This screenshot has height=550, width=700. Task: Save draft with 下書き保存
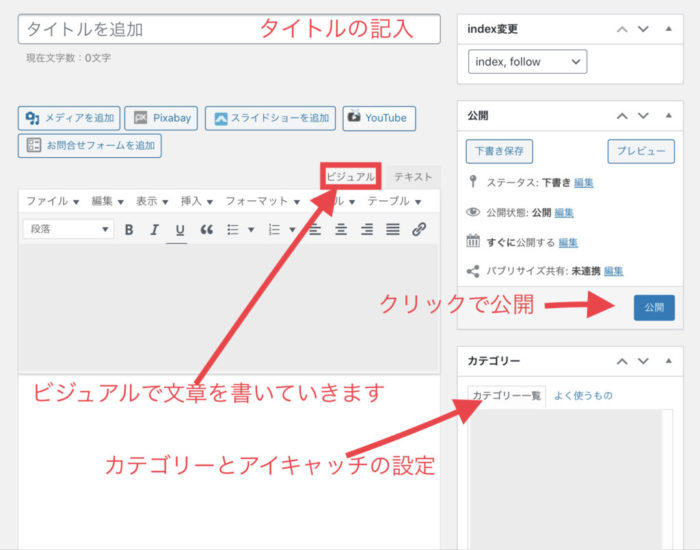pyautogui.click(x=499, y=151)
